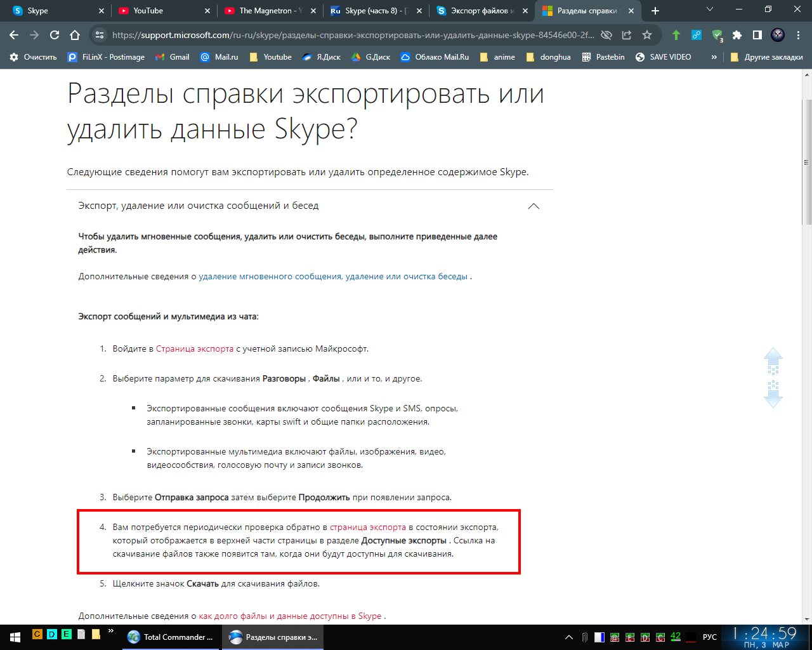Image resolution: width=812 pixels, height=650 pixels.
Task: Open the document icon in taskbar
Action: tap(81, 633)
